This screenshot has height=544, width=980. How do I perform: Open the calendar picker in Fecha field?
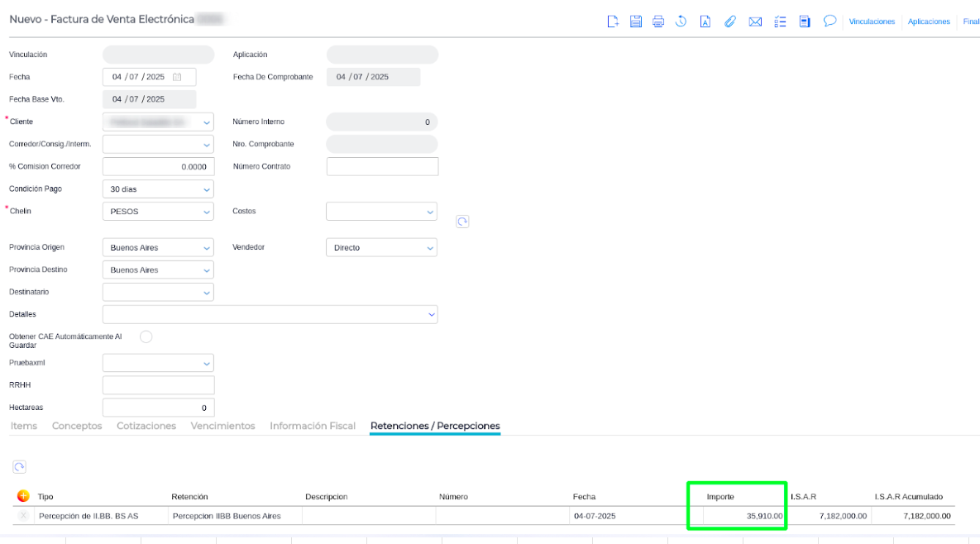(177, 77)
